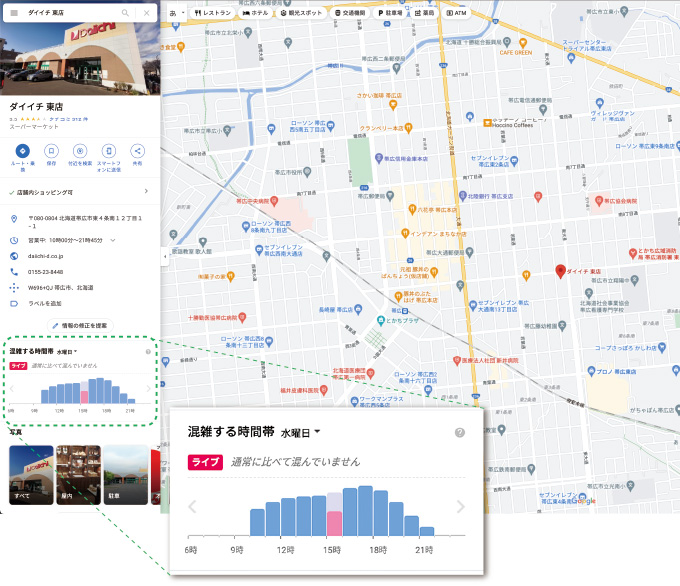The image size is (680, 586).
Task: Open the reviews count link by stars
Action: pos(69,119)
